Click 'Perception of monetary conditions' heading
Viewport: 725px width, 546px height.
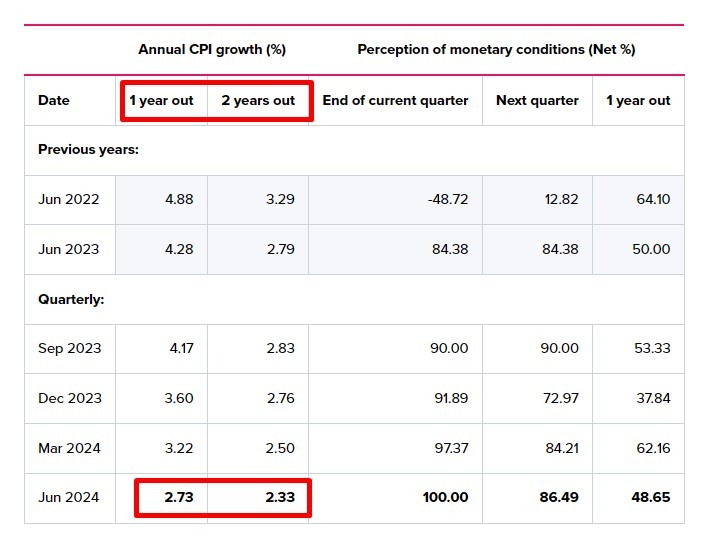pyautogui.click(x=496, y=49)
